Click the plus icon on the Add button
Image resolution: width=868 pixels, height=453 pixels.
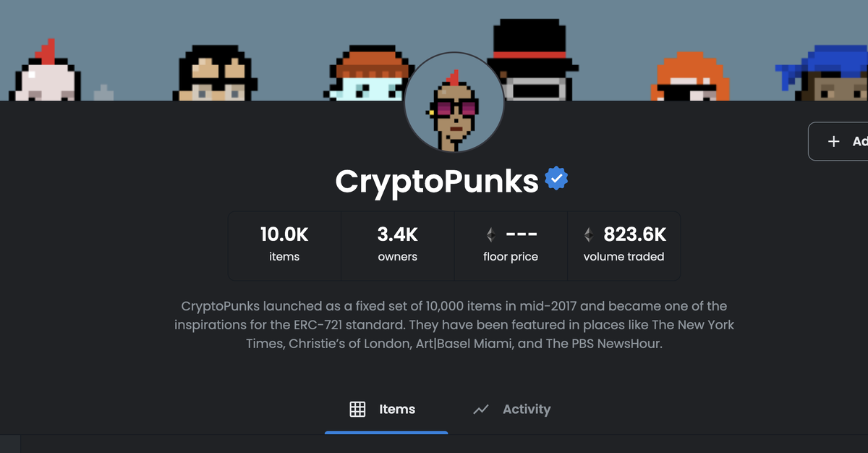833,141
